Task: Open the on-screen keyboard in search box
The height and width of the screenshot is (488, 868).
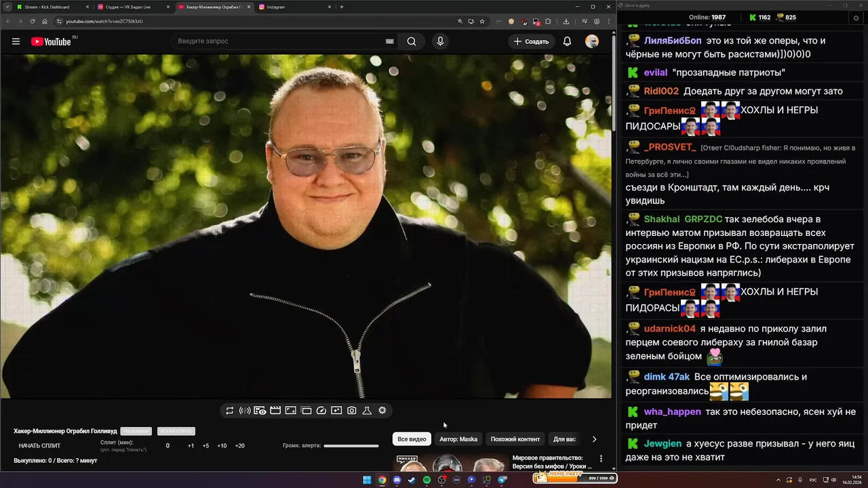Action: (389, 41)
